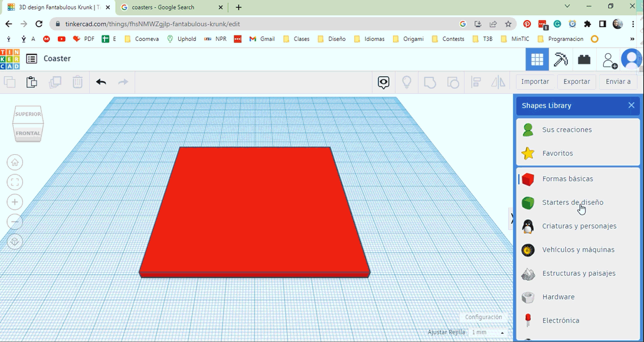
Task: Switch perspective view with the bottom-left sidebar icon
Action: pos(14,242)
